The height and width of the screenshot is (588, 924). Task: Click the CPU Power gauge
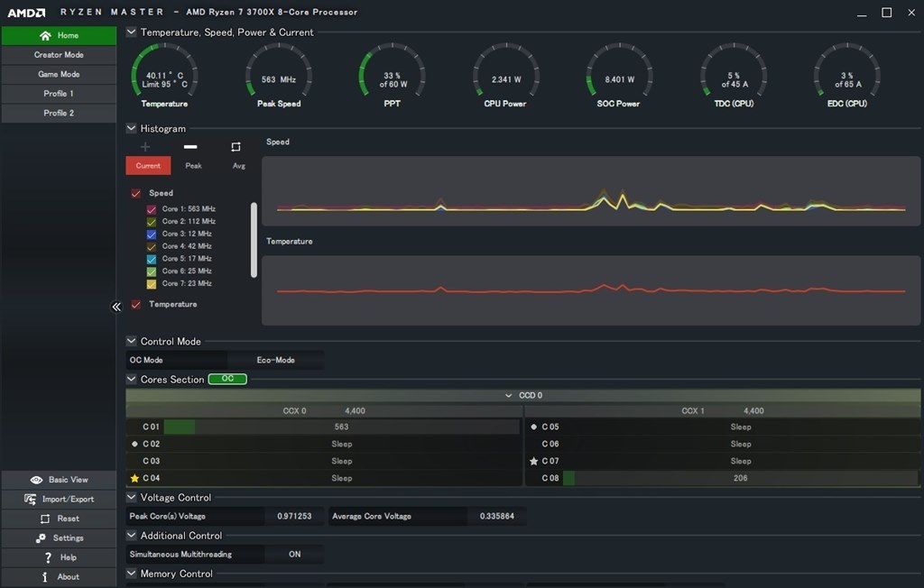click(505, 75)
